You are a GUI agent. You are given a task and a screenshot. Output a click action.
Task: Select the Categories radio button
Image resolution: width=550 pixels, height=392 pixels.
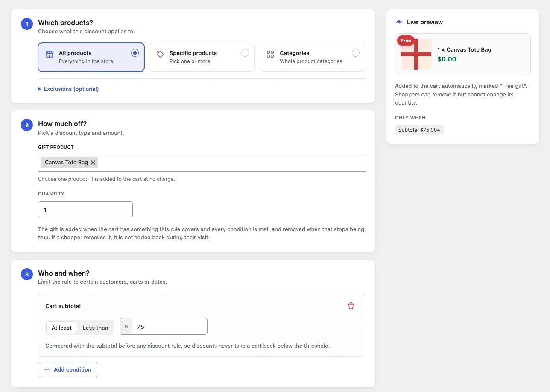[356, 53]
